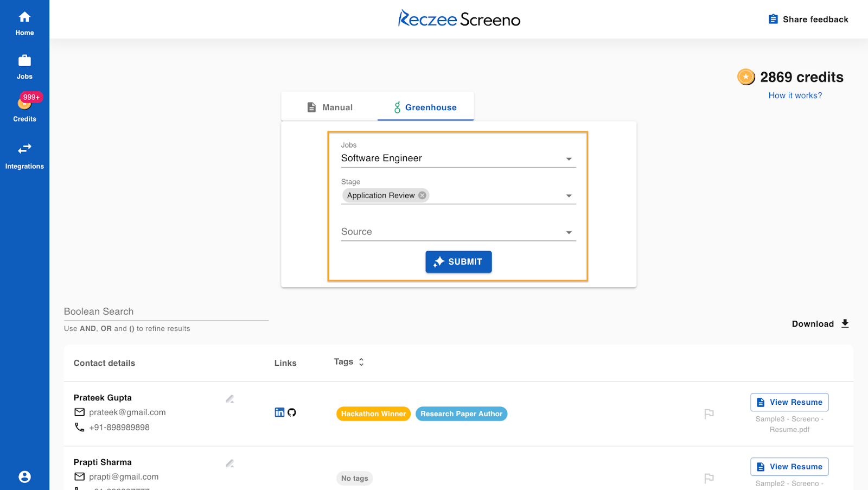Click the 2869 credits text
868x490 pixels.
coord(801,77)
